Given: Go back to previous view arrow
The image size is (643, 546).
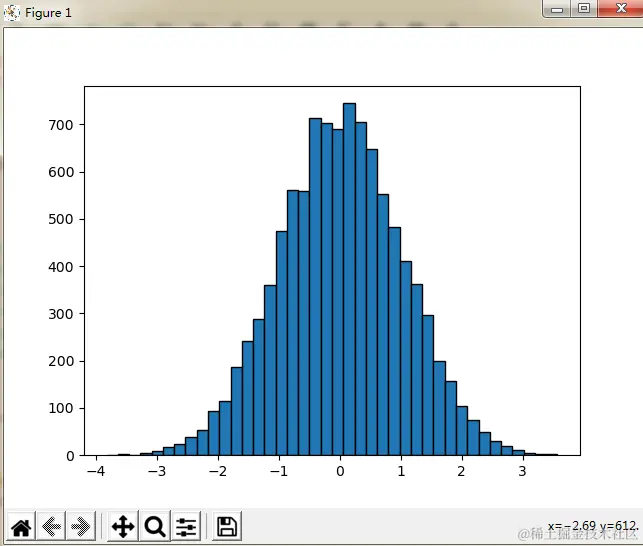Looking at the screenshot, I should 51,526.
